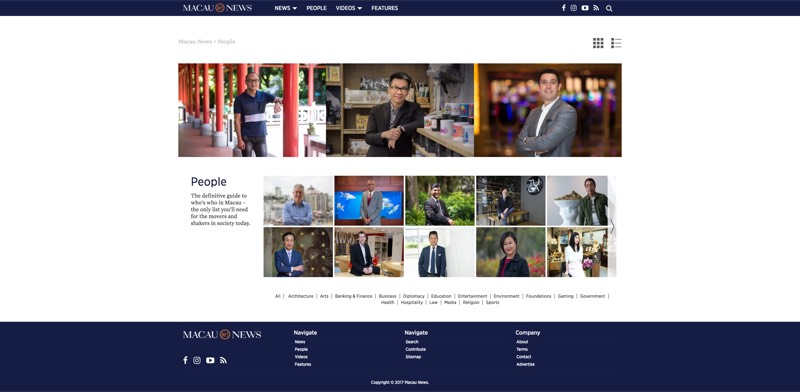The height and width of the screenshot is (392, 800).
Task: Open PEOPLE in the top navigation bar
Action: (x=316, y=8)
